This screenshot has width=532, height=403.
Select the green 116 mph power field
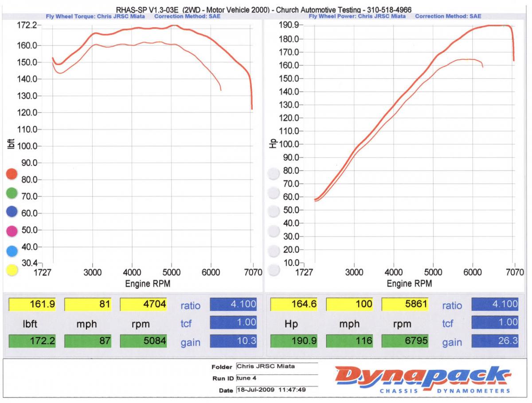coord(349,341)
